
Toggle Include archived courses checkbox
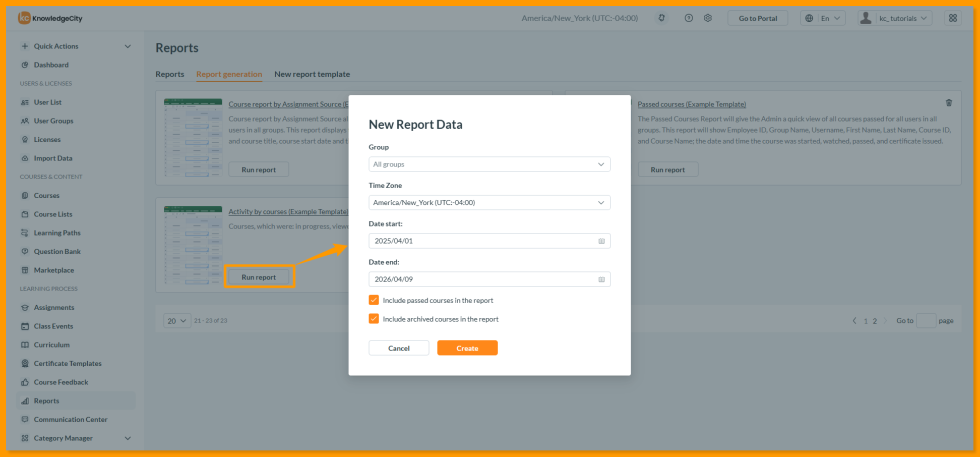pos(374,319)
